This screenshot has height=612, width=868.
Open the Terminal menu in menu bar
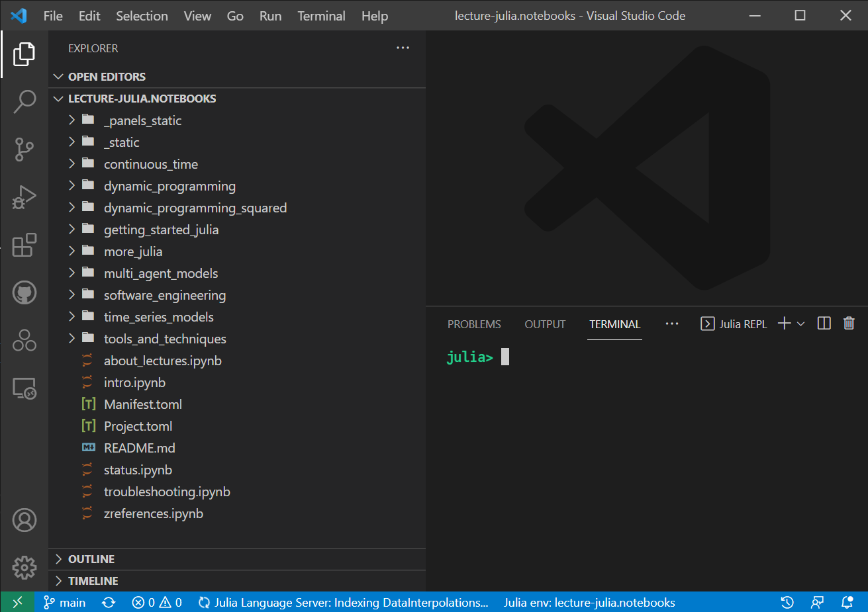click(x=321, y=16)
